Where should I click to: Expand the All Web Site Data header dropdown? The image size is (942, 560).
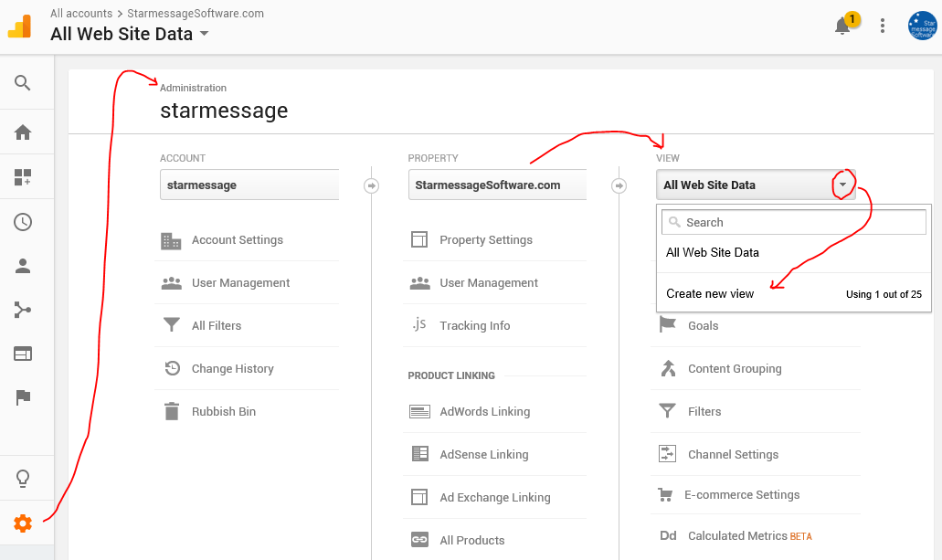pyautogui.click(x=205, y=34)
